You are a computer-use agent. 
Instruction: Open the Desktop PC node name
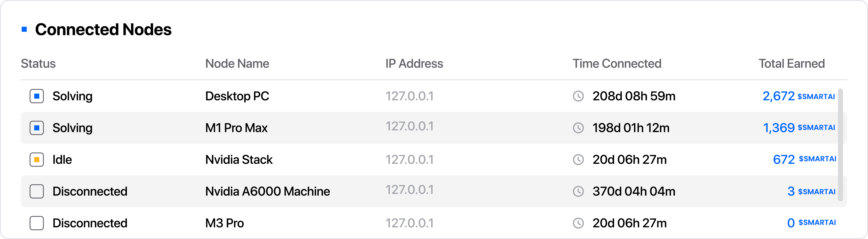click(x=237, y=96)
